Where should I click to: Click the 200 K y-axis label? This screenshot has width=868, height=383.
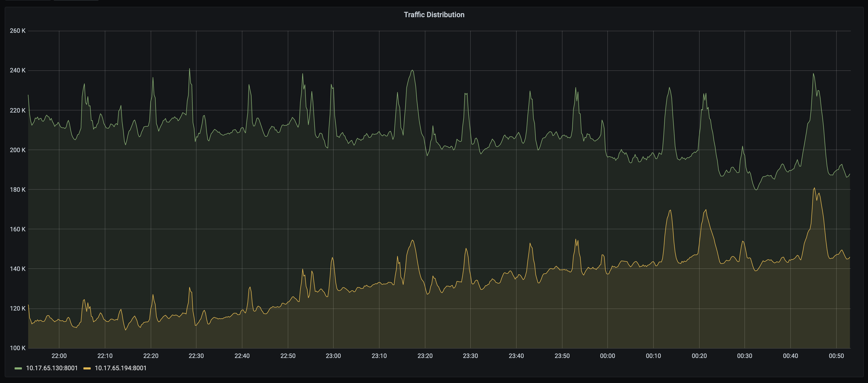click(17, 150)
